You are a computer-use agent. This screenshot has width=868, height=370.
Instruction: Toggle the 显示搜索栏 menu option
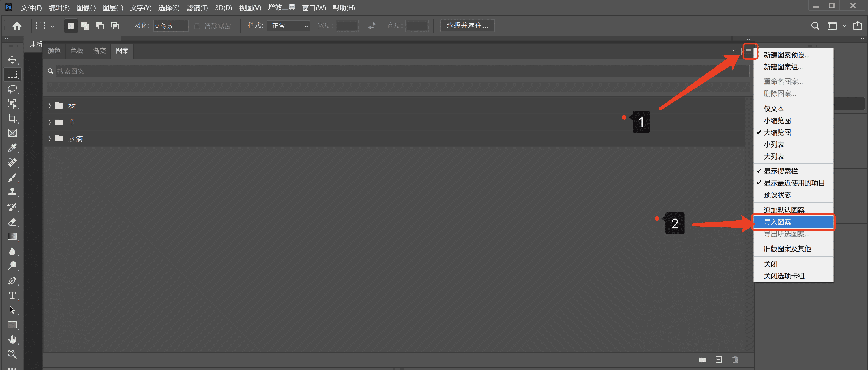pyautogui.click(x=780, y=171)
